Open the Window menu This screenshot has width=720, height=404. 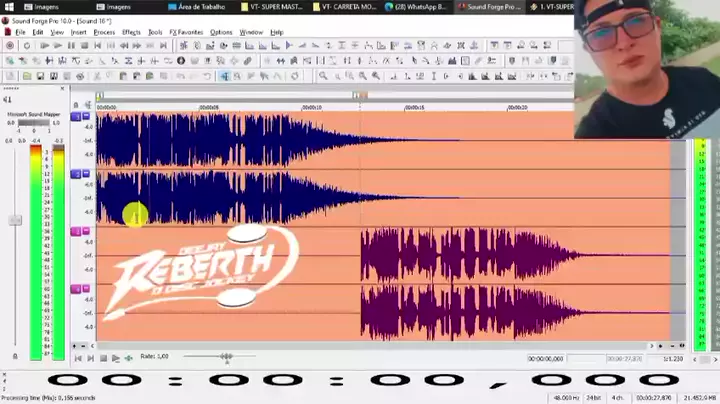(251, 33)
